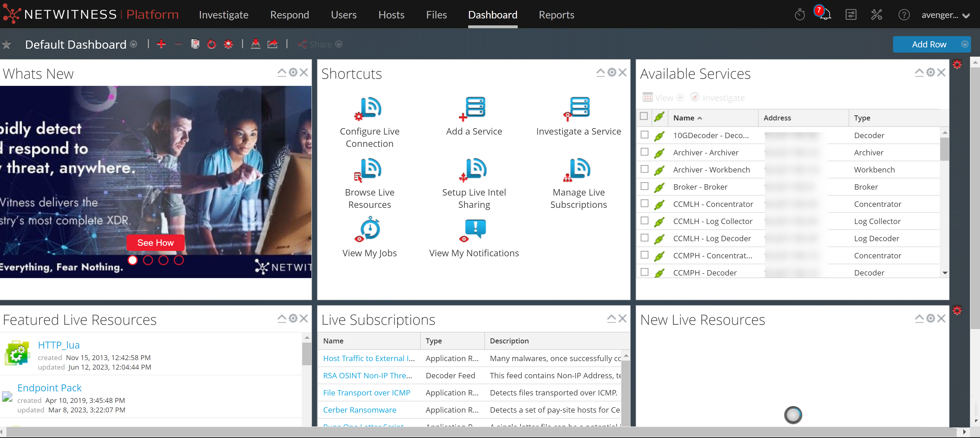Screen dimensions: 980x438
Task: Open the Default Dashboard selector dropdown
Action: pyautogui.click(x=134, y=45)
